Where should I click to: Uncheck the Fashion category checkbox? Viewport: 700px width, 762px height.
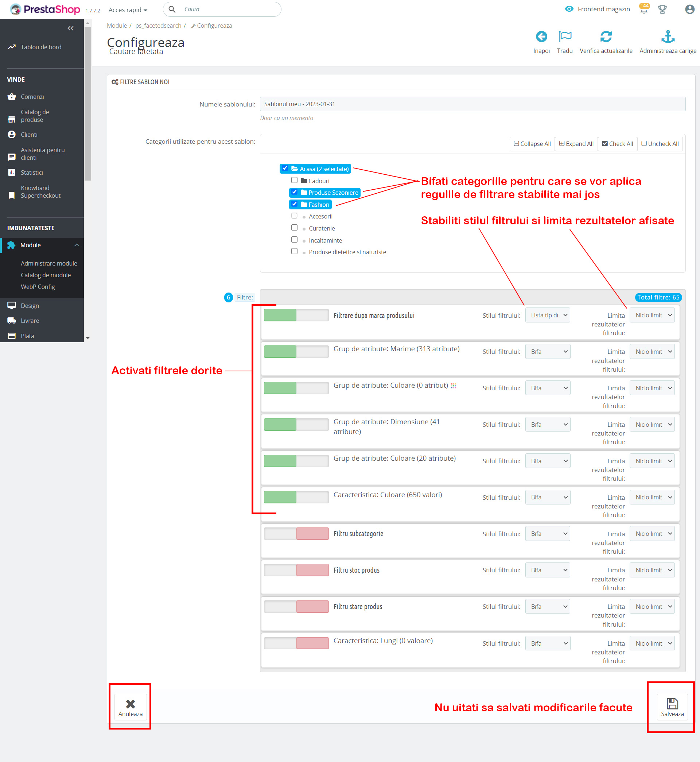[x=294, y=204]
